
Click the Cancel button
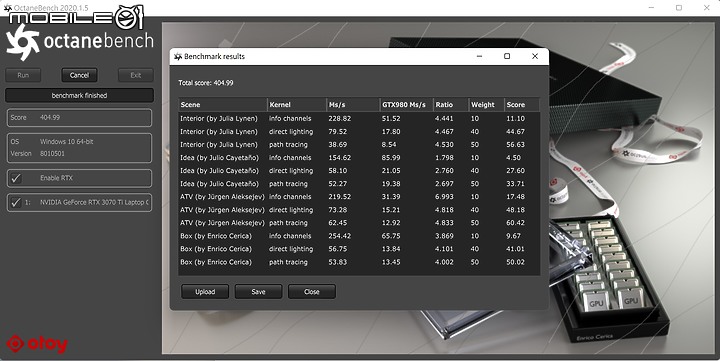point(79,75)
